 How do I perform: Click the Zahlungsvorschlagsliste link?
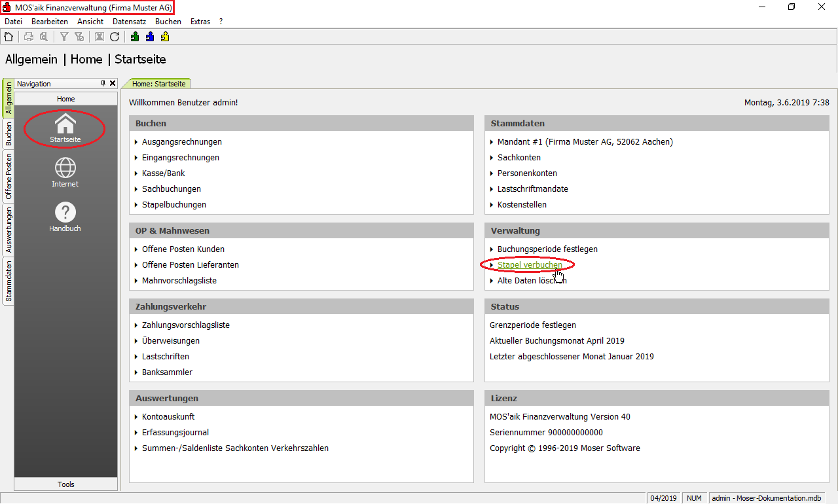[x=185, y=325]
